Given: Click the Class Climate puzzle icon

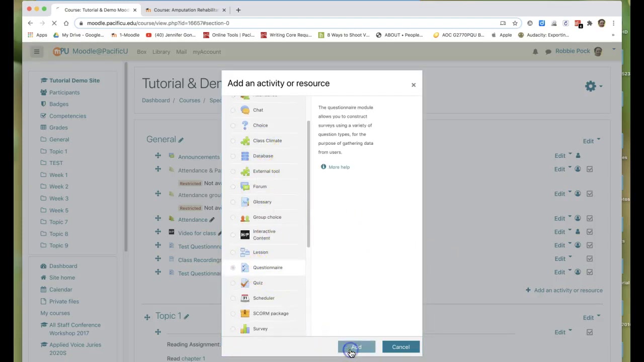Looking at the screenshot, I should [x=245, y=141].
